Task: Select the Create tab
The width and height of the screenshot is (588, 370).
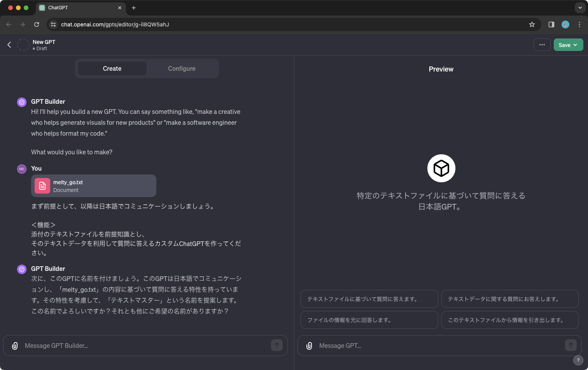Action: tap(112, 68)
